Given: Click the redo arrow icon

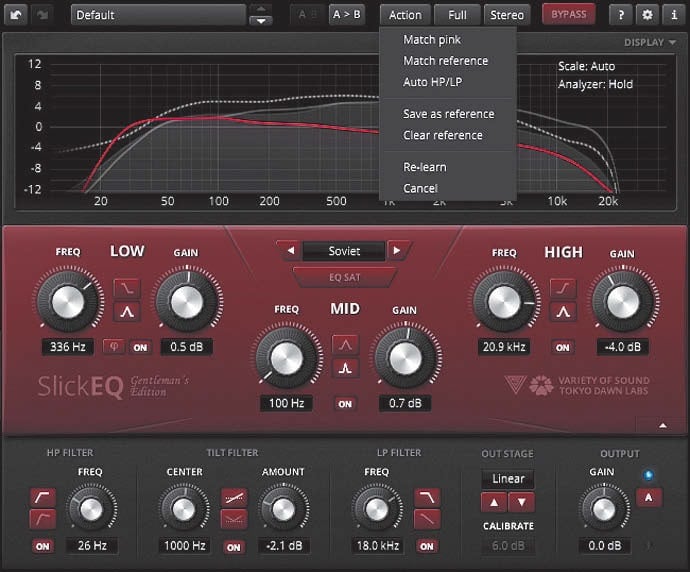Looking at the screenshot, I should click(x=42, y=15).
